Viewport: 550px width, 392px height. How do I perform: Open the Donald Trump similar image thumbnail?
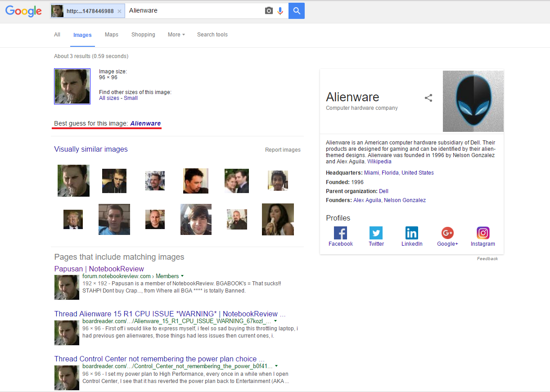pyautogui.click(x=73, y=219)
